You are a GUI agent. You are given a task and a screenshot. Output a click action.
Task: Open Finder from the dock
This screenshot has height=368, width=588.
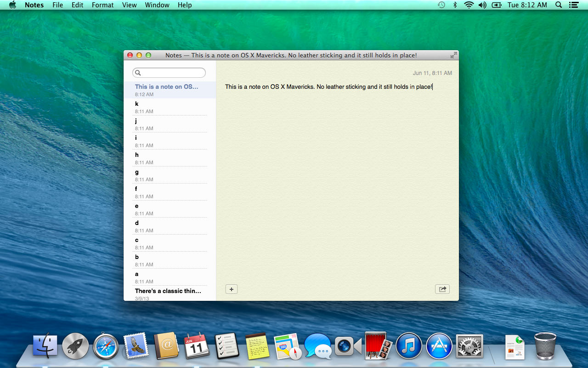[45, 346]
